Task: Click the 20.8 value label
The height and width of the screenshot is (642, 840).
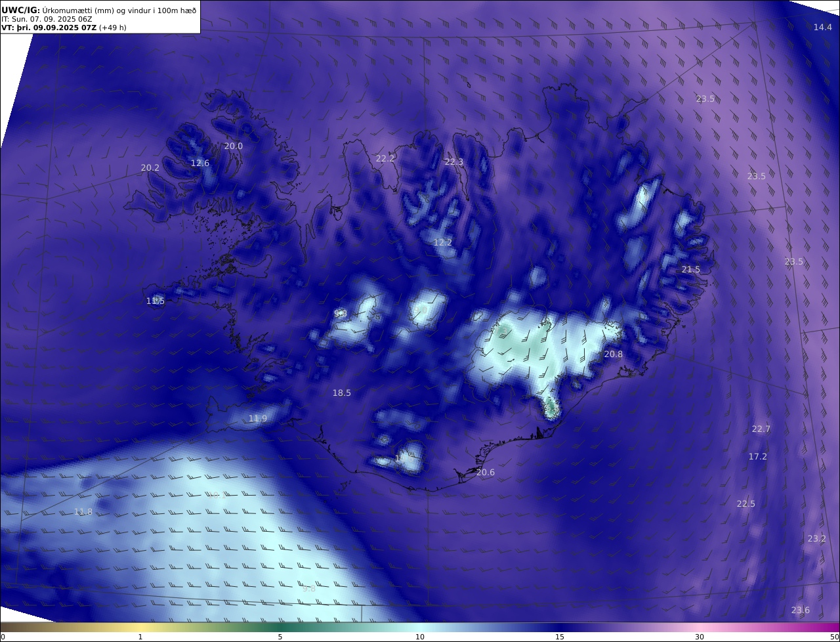Action: 614,354
